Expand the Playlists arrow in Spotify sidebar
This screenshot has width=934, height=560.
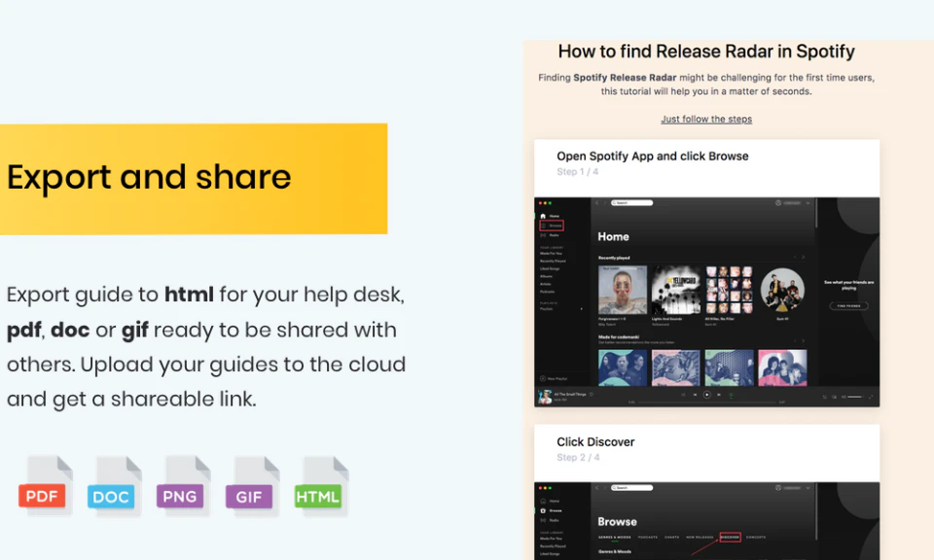tap(583, 309)
